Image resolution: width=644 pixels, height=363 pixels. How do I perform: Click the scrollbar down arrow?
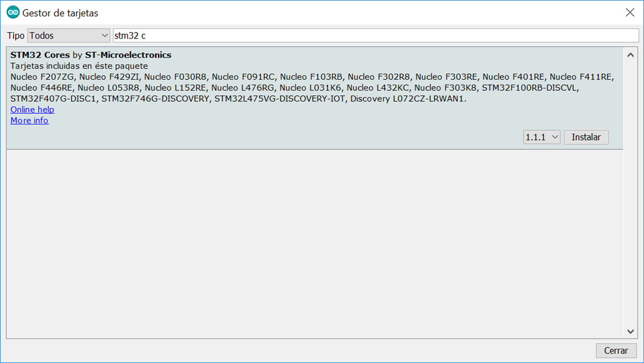631,331
